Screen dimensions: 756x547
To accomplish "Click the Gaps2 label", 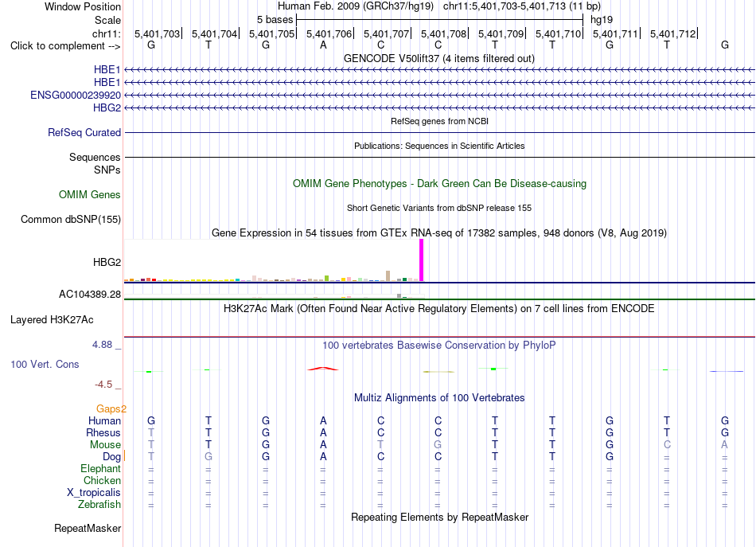I will coord(111,408).
